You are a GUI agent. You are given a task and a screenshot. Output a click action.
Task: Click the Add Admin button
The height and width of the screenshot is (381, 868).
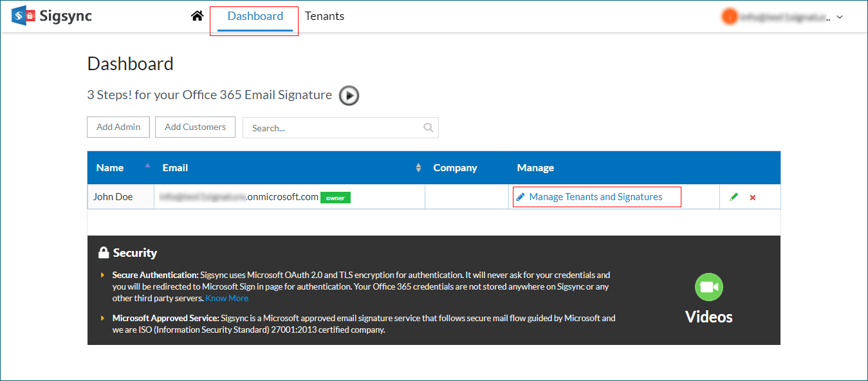(x=118, y=127)
